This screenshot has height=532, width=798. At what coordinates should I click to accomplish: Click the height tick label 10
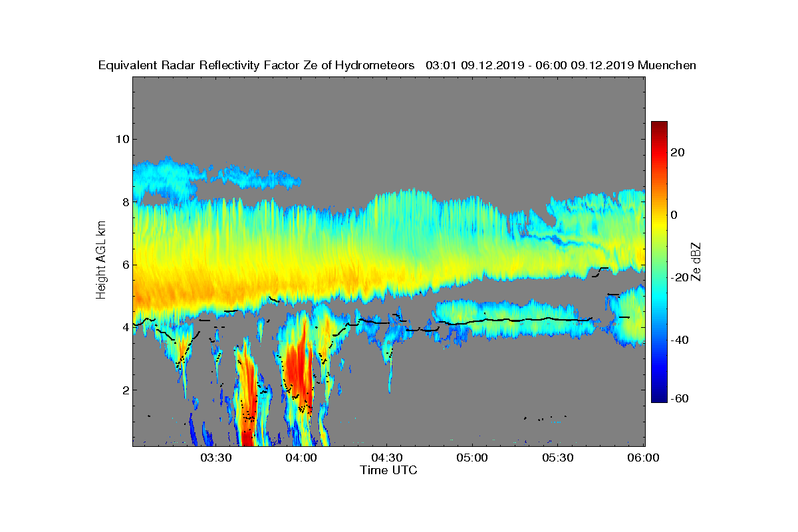point(122,139)
